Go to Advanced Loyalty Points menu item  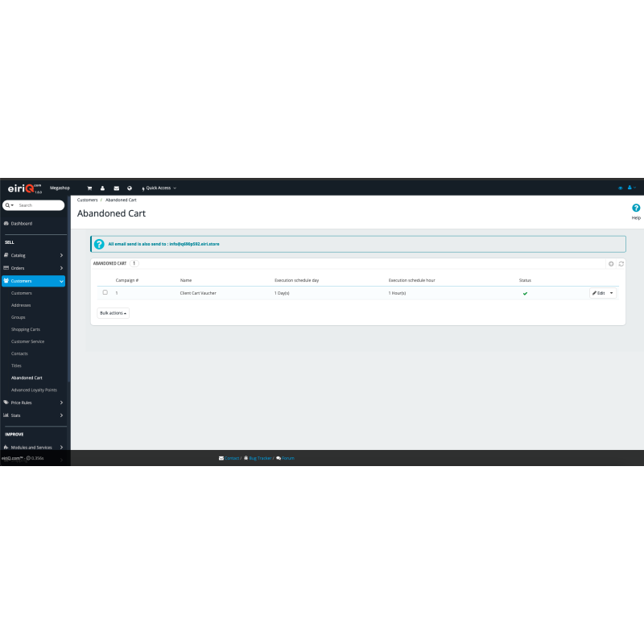pyautogui.click(x=34, y=390)
